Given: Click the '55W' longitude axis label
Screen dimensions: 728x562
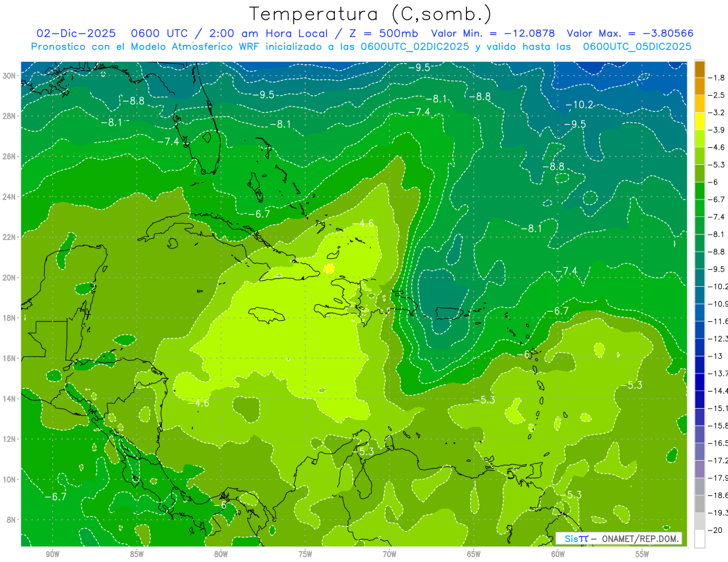Looking at the screenshot, I should click(x=642, y=554).
